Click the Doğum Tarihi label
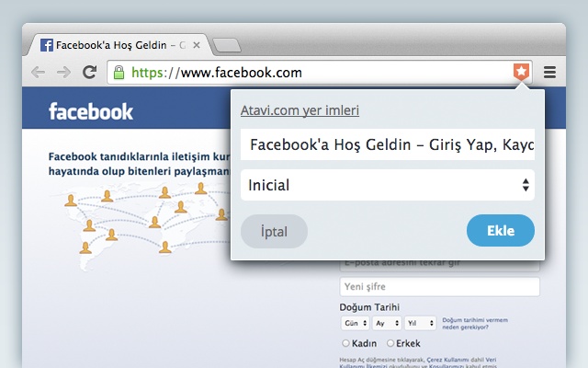The height and width of the screenshot is (368, 588). [x=369, y=307]
